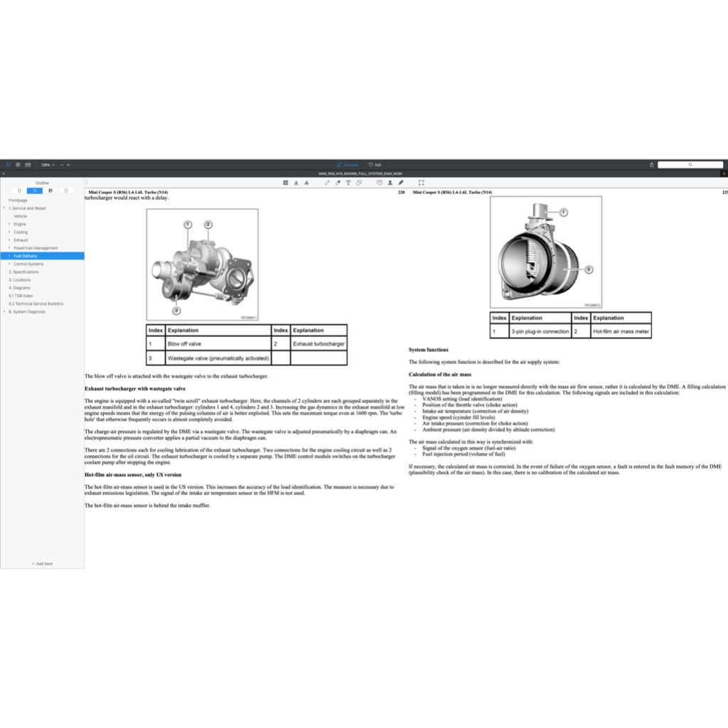Enter fullscreen presentation mode
This screenshot has width=728, height=728.
(x=421, y=183)
